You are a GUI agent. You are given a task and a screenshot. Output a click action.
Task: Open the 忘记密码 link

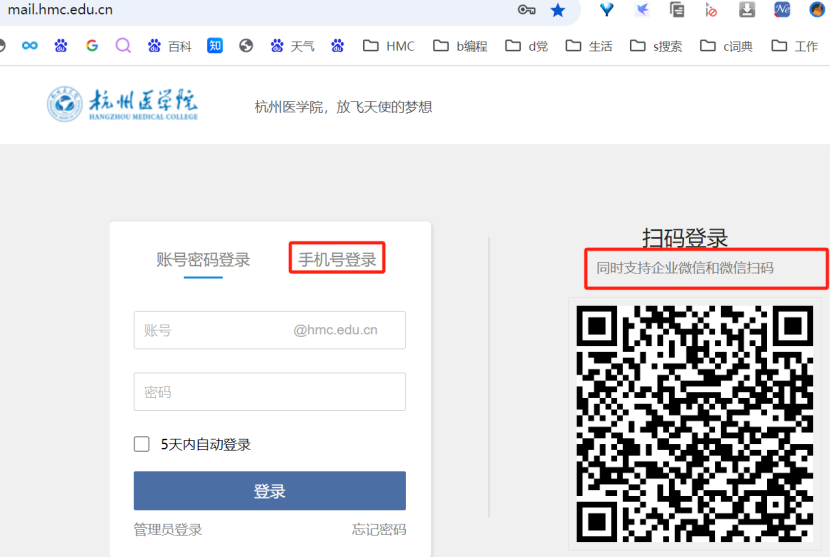pyautogui.click(x=379, y=529)
